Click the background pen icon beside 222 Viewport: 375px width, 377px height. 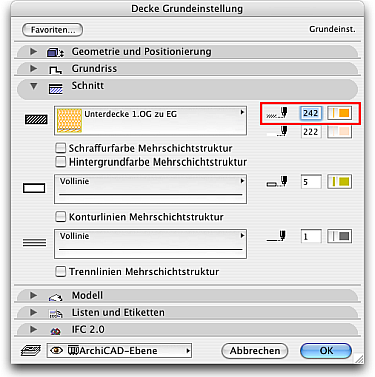(x=277, y=131)
